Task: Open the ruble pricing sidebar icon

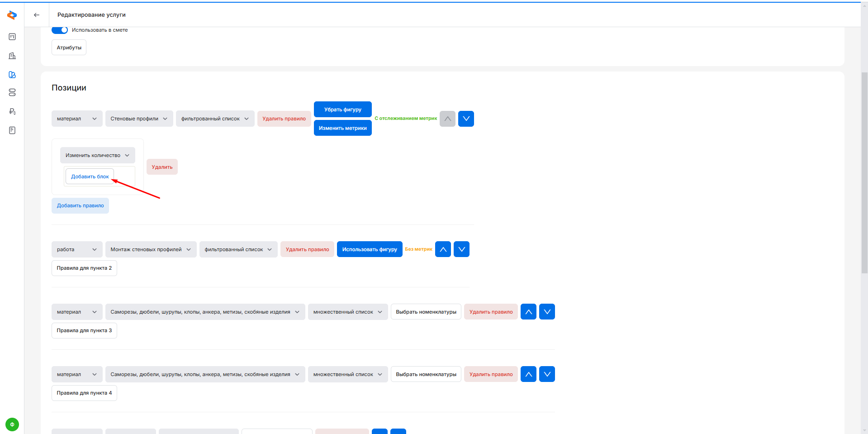Action: pyautogui.click(x=12, y=111)
